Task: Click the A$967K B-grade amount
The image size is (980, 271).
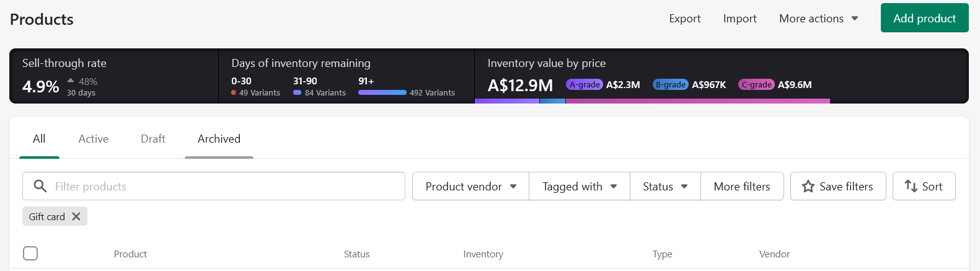Action: point(709,84)
